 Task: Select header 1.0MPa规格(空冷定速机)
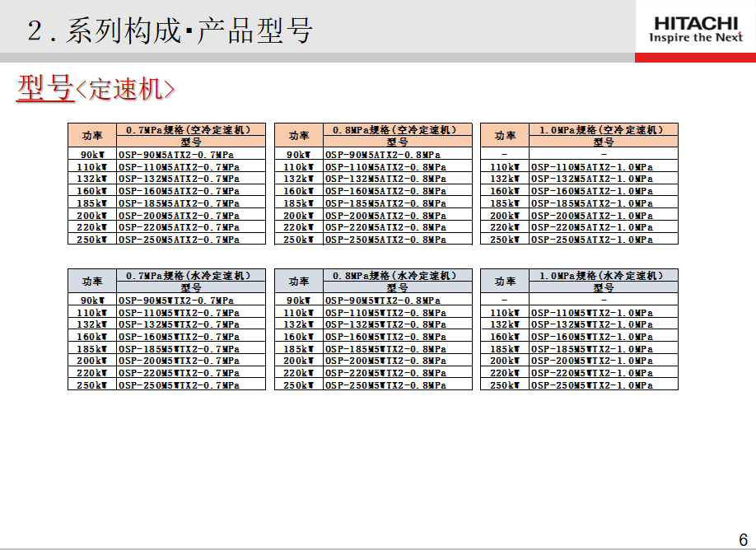[604, 129]
